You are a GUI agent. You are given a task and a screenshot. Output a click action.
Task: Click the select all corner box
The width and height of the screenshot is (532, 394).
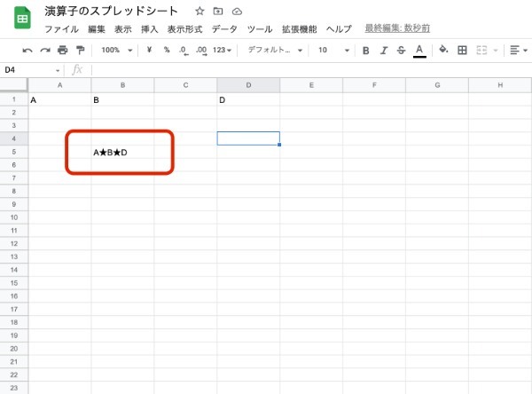(x=13, y=85)
